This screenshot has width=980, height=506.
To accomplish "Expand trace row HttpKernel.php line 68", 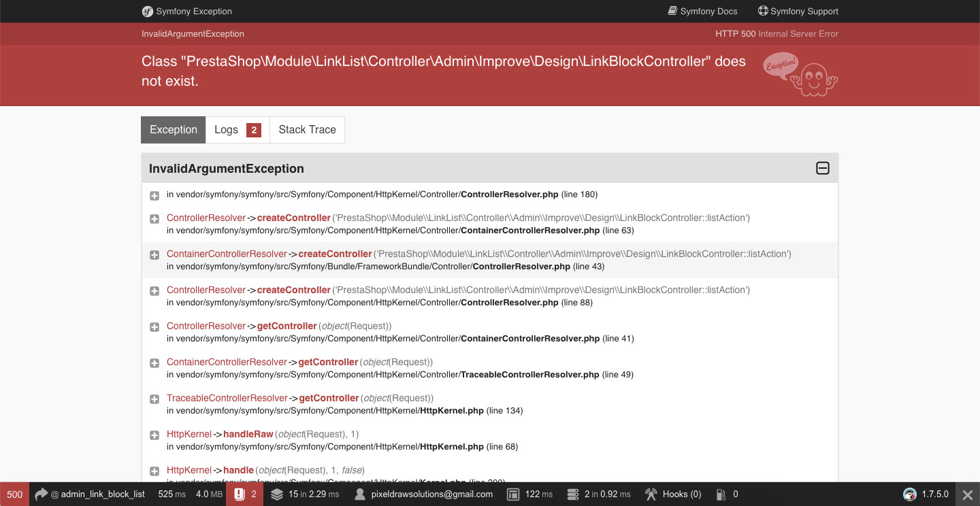I will 154,435.
